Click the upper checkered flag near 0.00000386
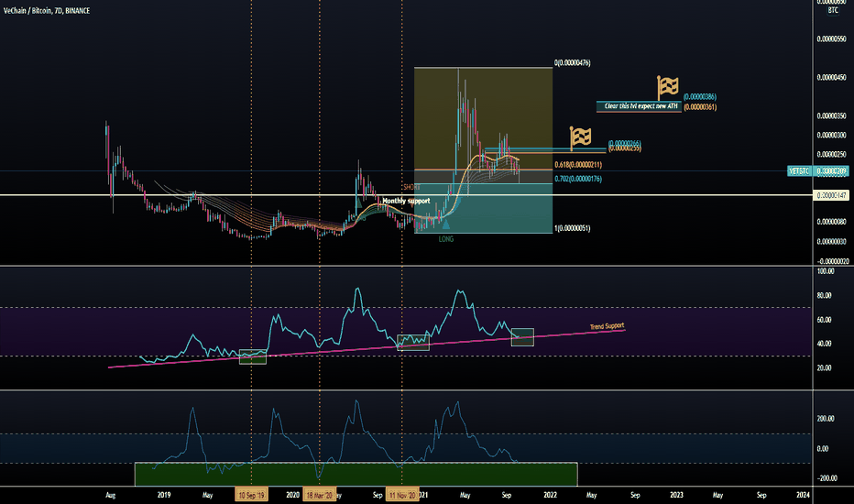Image resolution: width=854 pixels, height=504 pixels. (x=667, y=88)
